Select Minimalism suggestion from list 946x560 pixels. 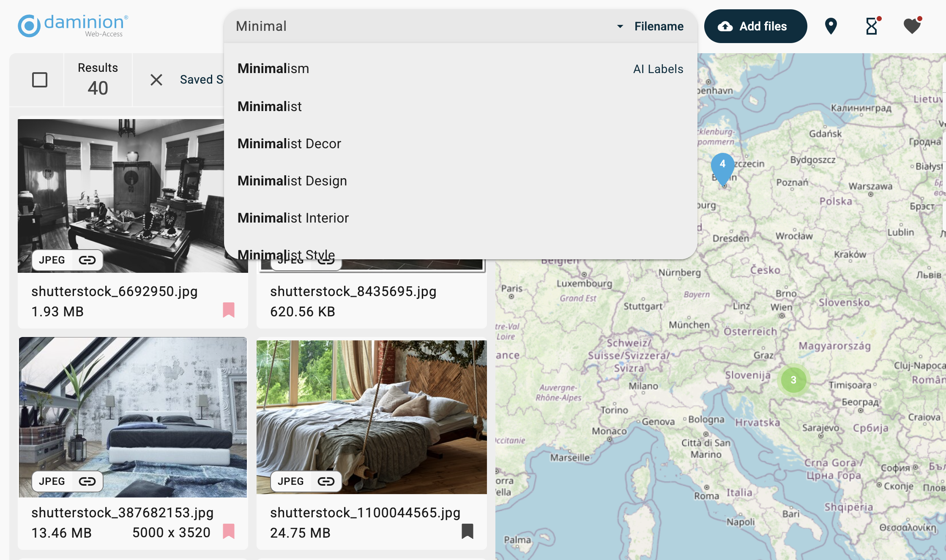pyautogui.click(x=273, y=68)
